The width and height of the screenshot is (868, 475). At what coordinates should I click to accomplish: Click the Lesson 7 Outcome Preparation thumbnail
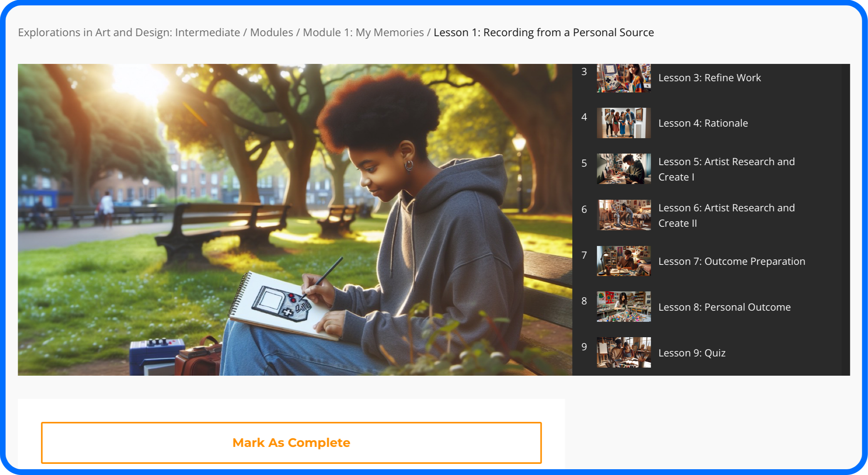pyautogui.click(x=623, y=261)
